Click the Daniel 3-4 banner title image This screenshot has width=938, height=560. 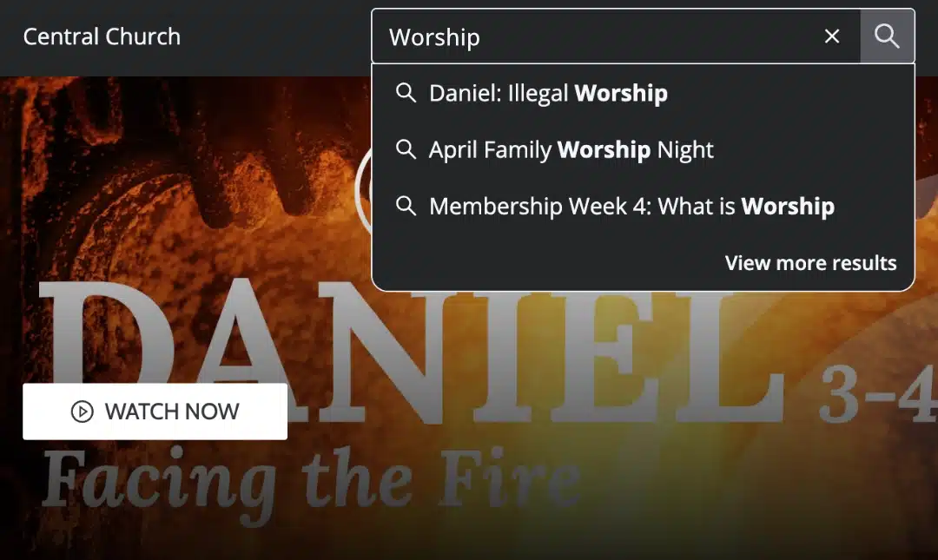pyautogui.click(x=413, y=353)
